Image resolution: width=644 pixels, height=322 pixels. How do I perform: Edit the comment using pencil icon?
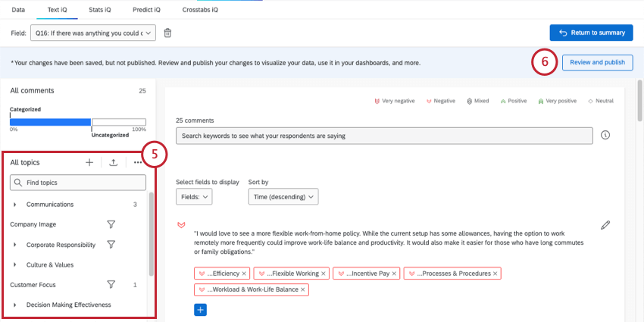coord(605,225)
